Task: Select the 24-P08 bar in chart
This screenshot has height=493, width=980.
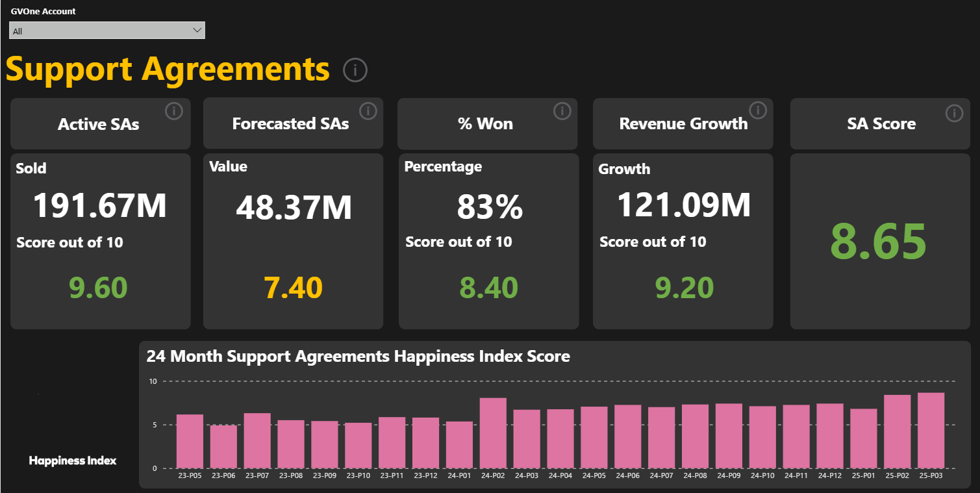Action: pos(696,436)
